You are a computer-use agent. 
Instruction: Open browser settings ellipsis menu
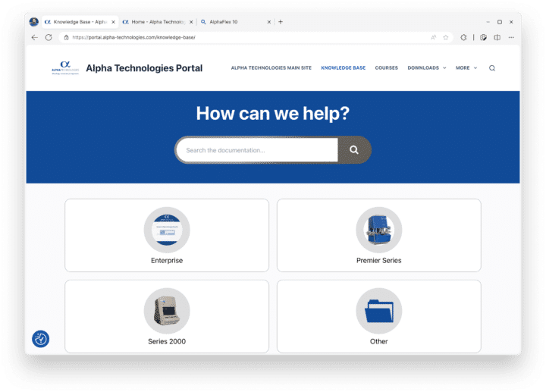tap(511, 37)
